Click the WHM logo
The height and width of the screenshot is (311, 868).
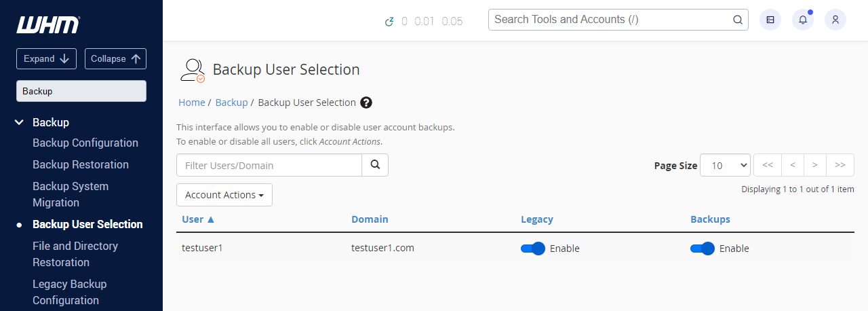(x=48, y=25)
